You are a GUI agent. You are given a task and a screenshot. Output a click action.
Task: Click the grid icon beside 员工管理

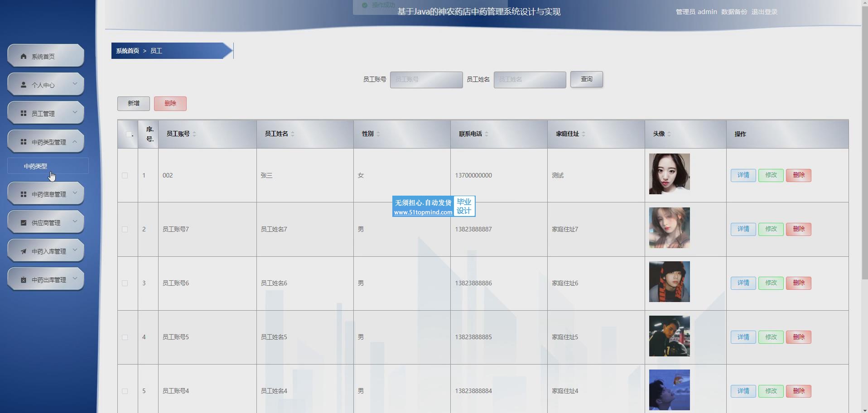coord(24,113)
